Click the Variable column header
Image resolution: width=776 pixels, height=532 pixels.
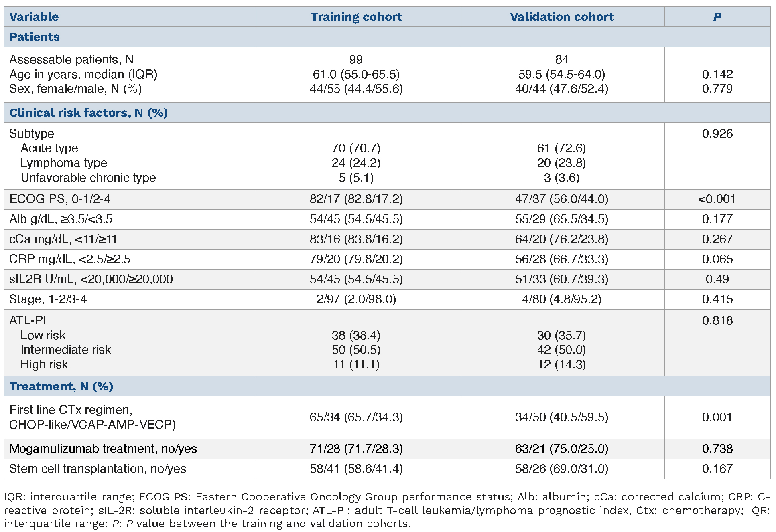34,17
